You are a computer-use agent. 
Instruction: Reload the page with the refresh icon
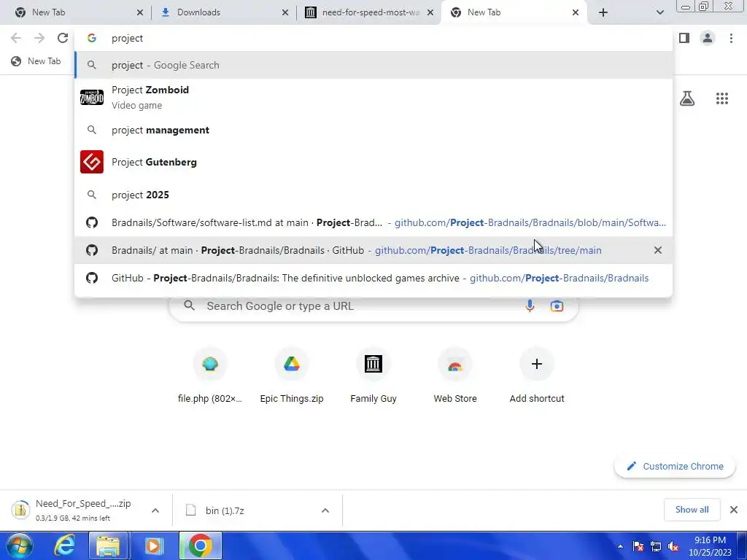[63, 38]
